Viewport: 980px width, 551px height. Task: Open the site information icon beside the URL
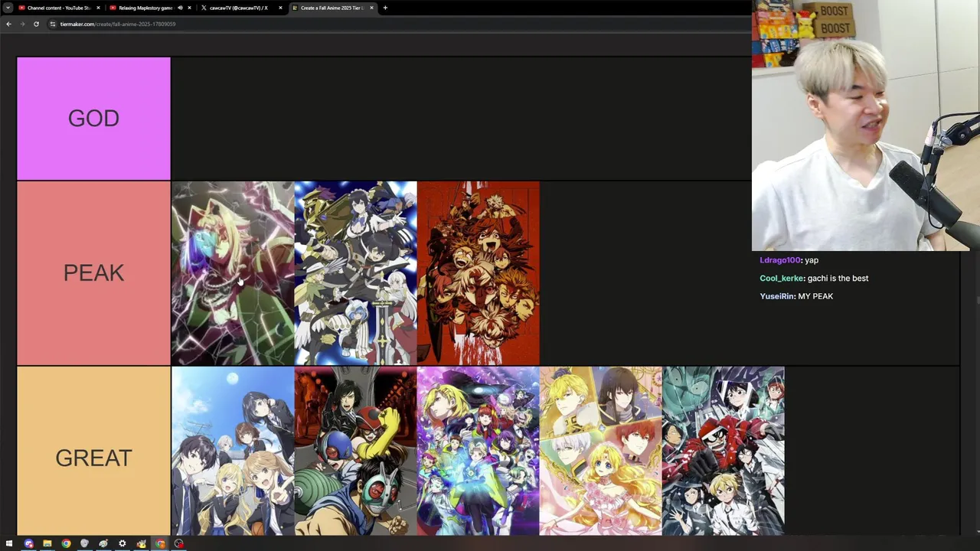[52, 24]
